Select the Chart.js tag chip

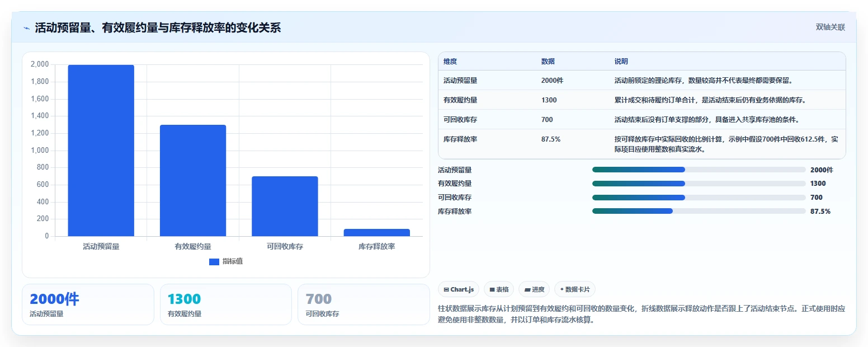459,289
